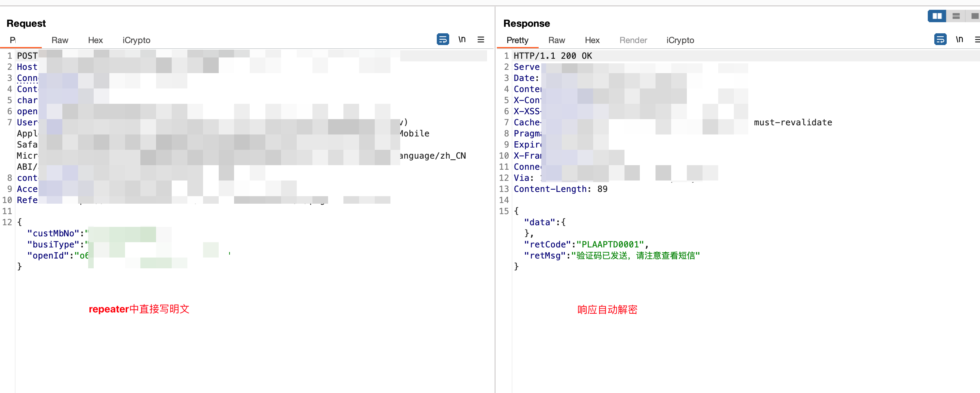980x393 pixels.
Task: Click Content-Length: 89 response header
Action: [561, 189]
